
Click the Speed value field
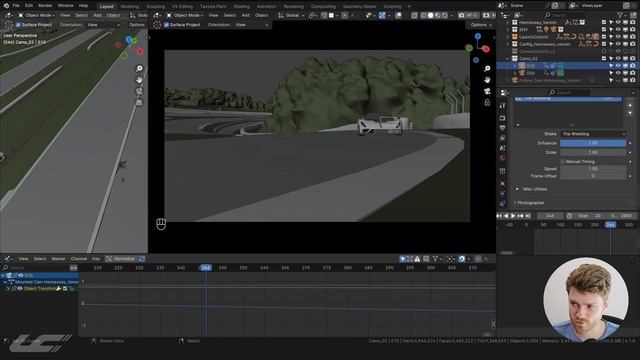tap(593, 169)
